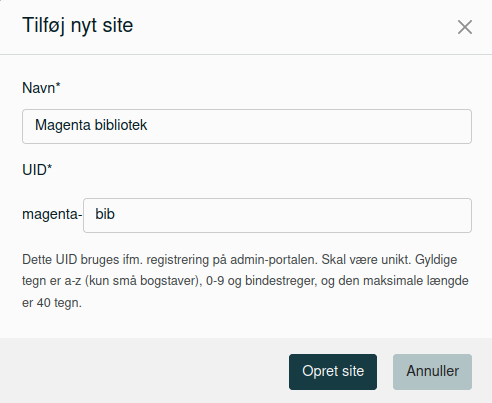Focus the Navn input field
Image resolution: width=492 pixels, height=403 pixels.
tap(247, 126)
